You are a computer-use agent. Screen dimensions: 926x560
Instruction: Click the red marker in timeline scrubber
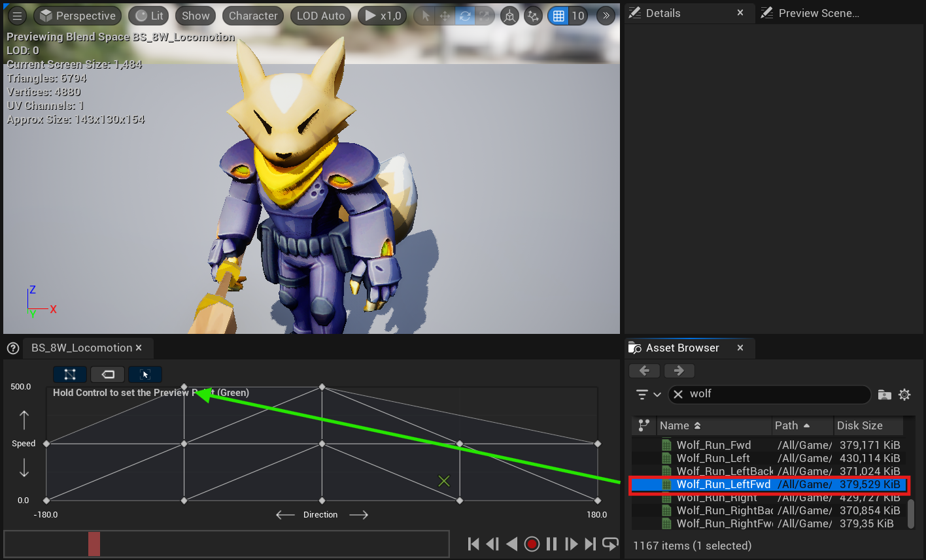[94, 544]
